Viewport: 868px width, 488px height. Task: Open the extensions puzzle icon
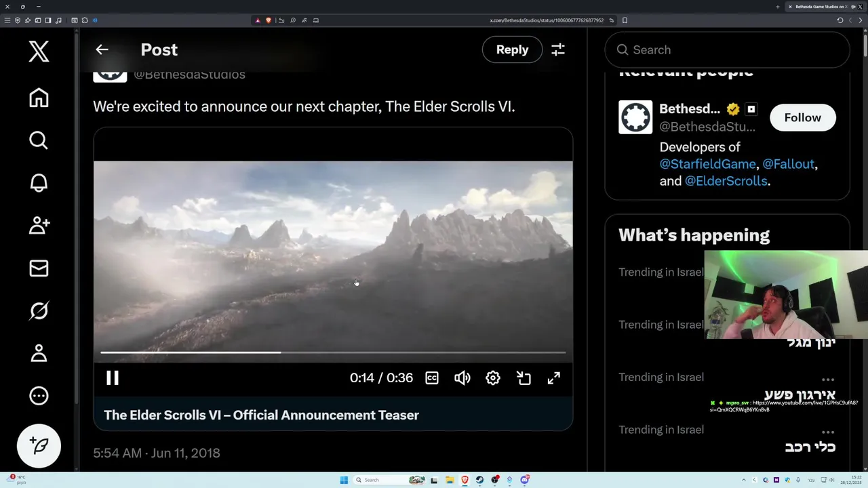(x=85, y=20)
